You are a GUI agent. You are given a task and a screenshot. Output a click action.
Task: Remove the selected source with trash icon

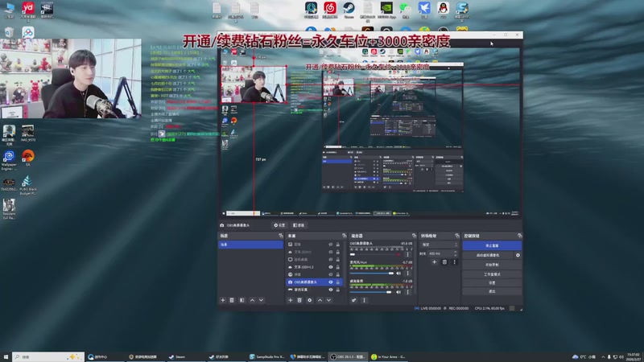point(299,300)
